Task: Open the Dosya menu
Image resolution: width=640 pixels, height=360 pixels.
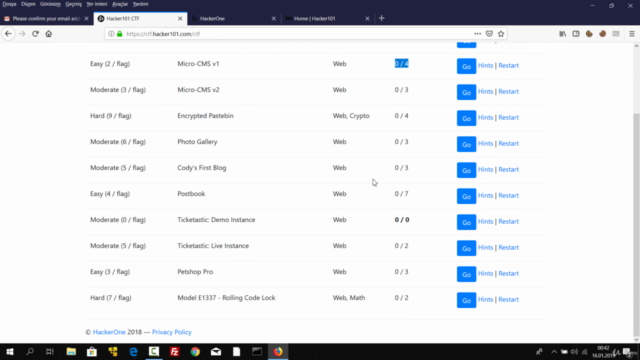Action: coord(9,4)
